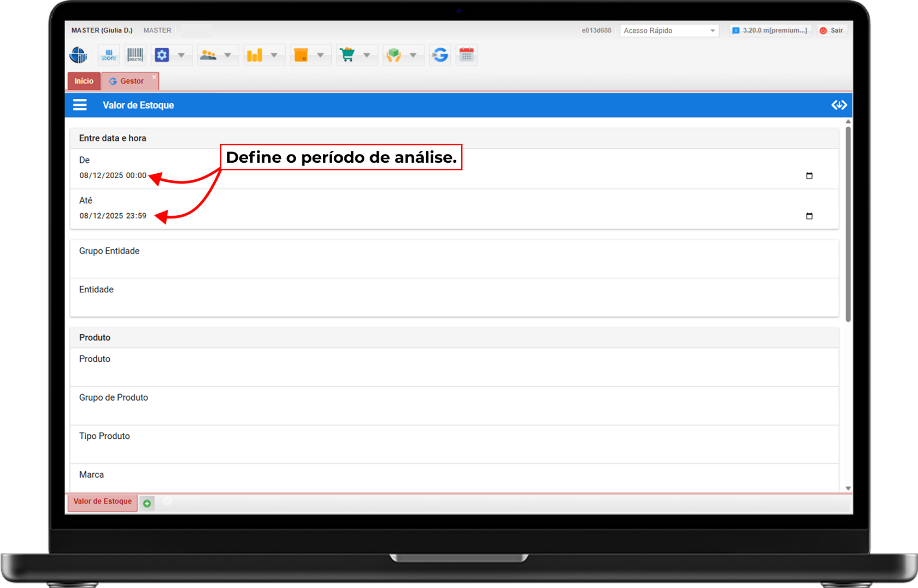Screen dimensions: 918x588
Task: Switch to the Início tab
Action: pyautogui.click(x=84, y=81)
